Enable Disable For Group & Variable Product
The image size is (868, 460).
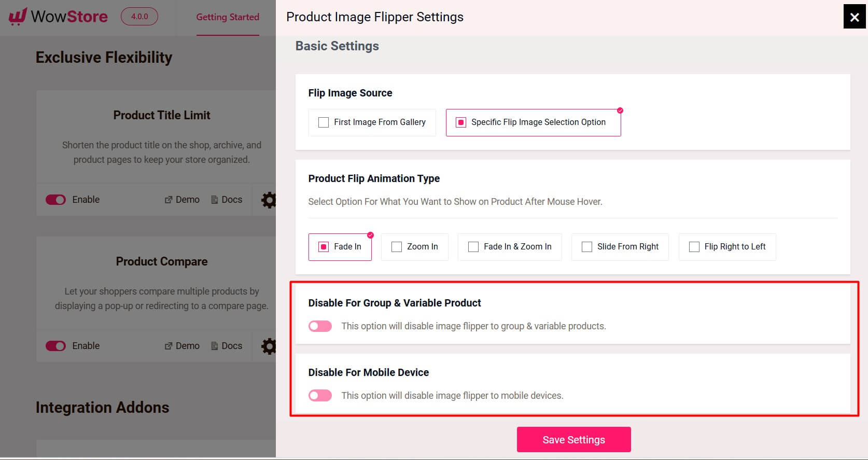[x=320, y=326]
